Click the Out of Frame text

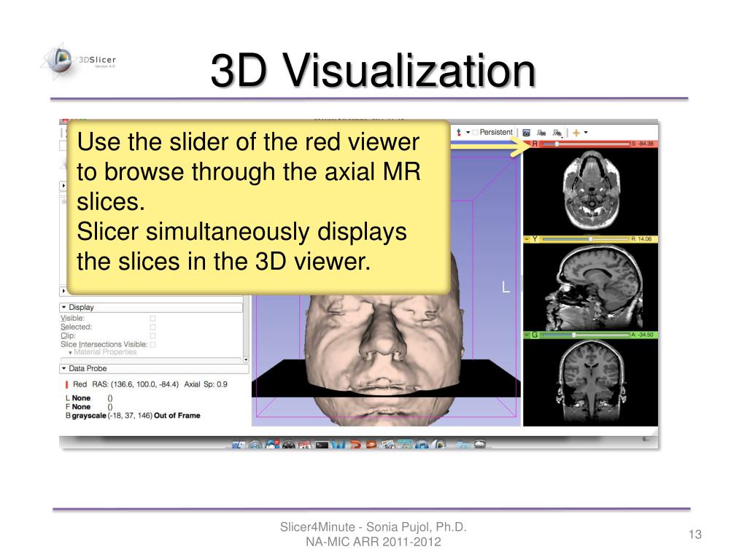[x=177, y=416]
